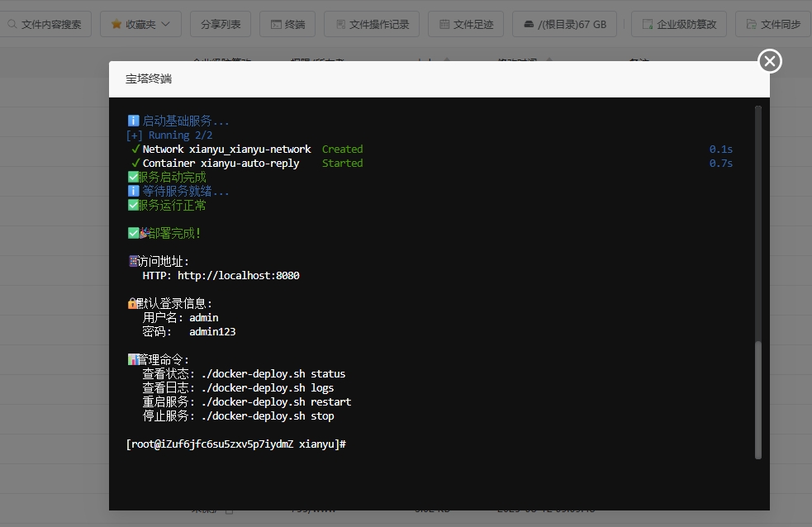The width and height of the screenshot is (812, 527).
Task: Click the log icon beside 文件操作记录
Action: click(x=340, y=24)
